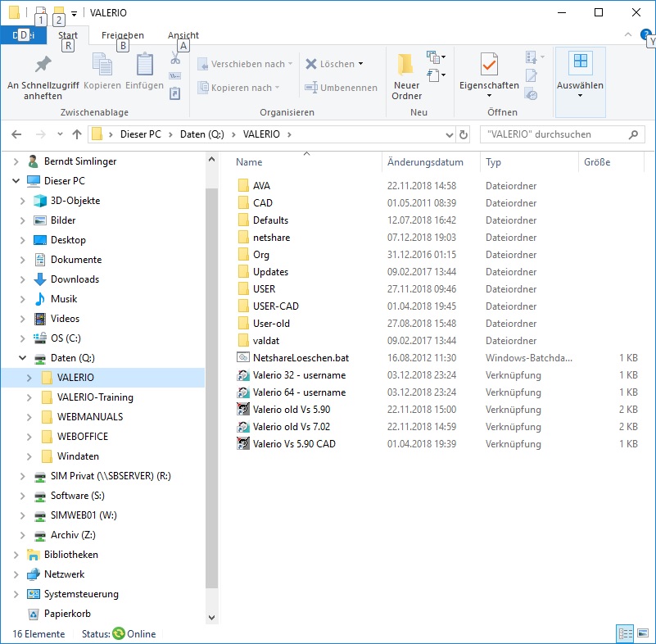Open address bar history dropdown
This screenshot has height=644, width=656.
[450, 134]
